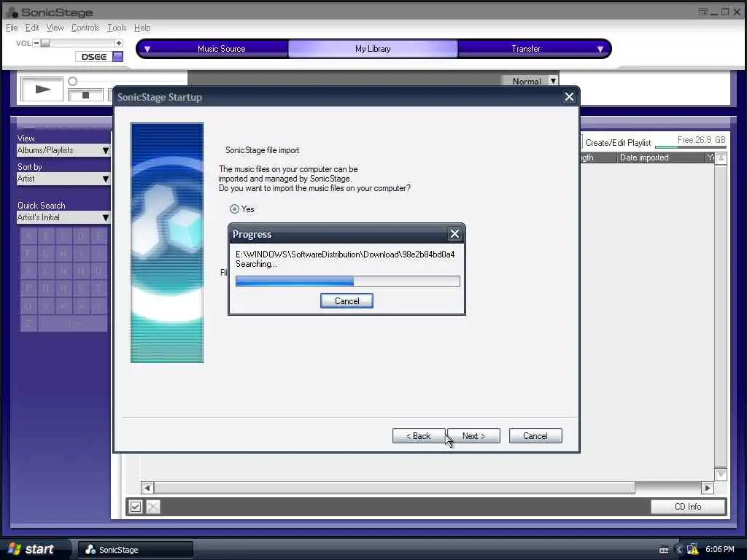The width and height of the screenshot is (747, 560).
Task: Click the Stop button in the player
Action: coord(86,96)
